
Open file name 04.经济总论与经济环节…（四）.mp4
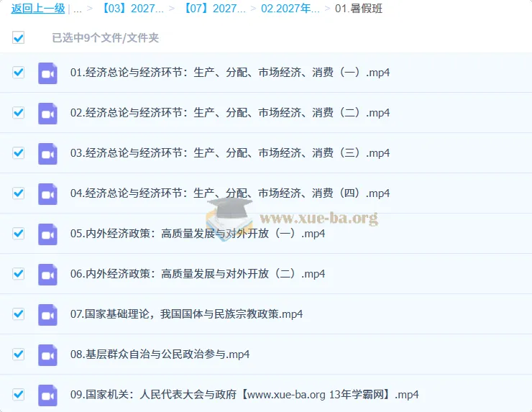230,193
